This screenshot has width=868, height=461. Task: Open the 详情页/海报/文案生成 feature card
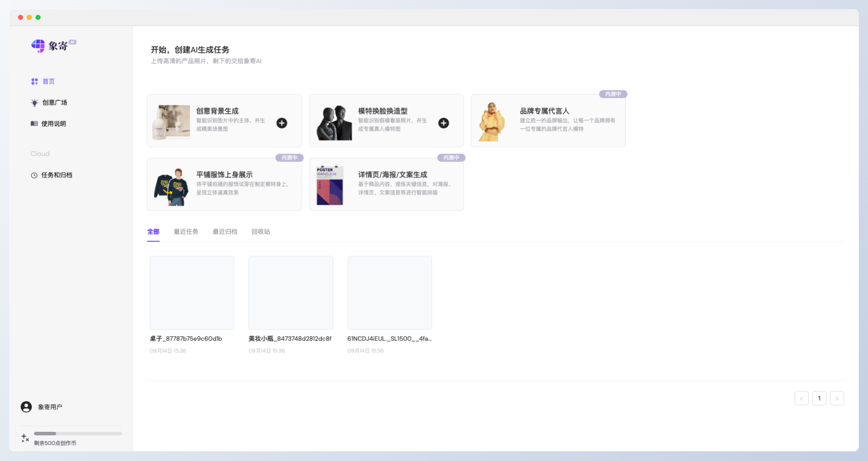(386, 184)
